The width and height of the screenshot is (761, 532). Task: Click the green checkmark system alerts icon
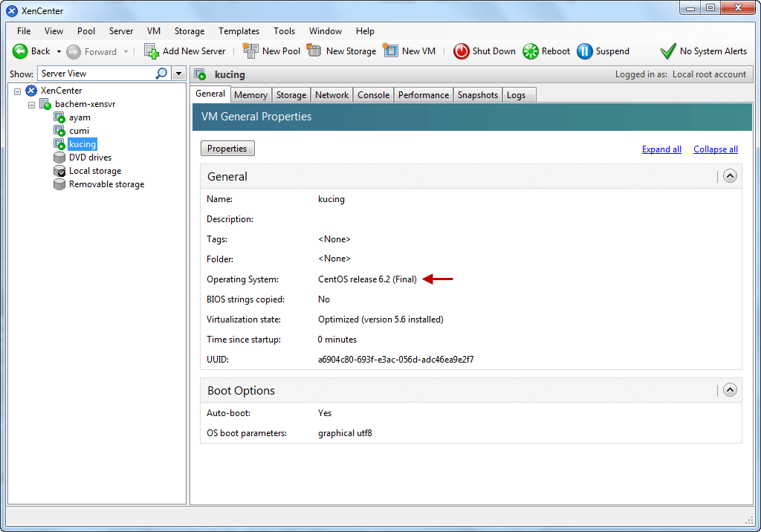tap(668, 51)
